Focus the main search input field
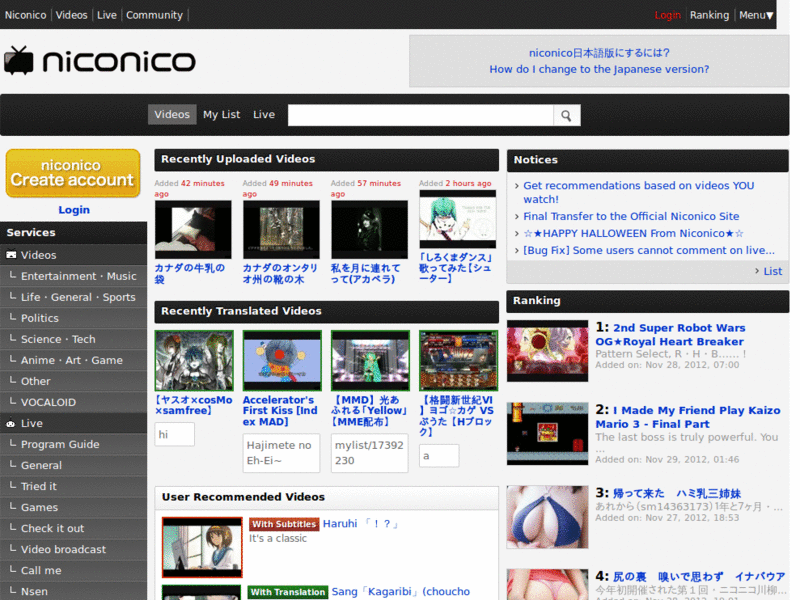This screenshot has height=600, width=800. click(420, 115)
